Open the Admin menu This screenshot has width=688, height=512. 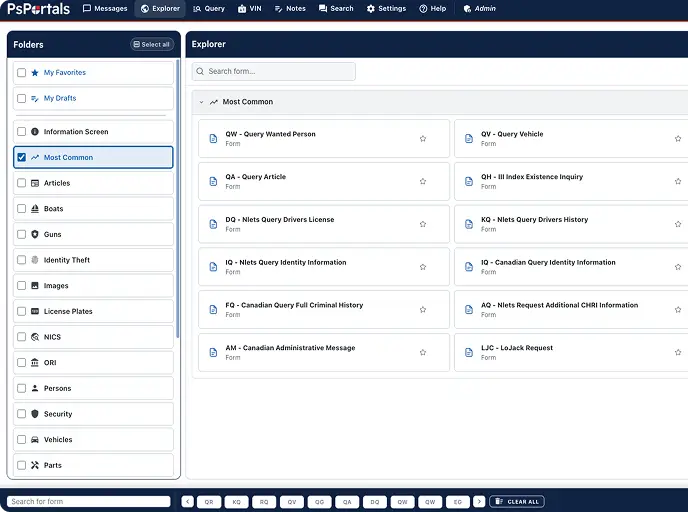tap(480, 8)
